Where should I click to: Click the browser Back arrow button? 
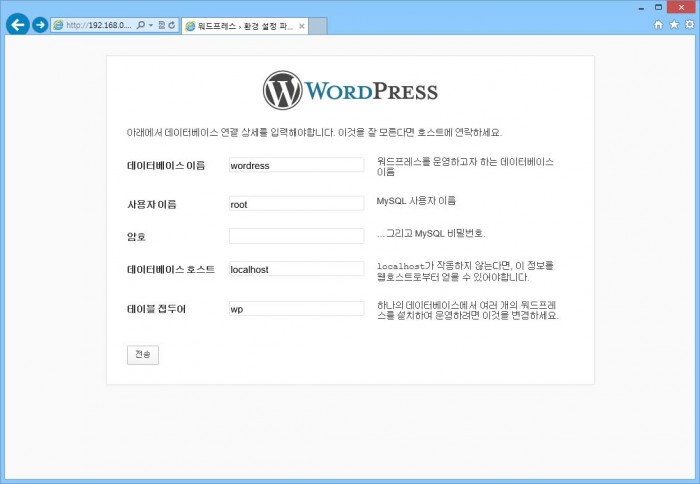click(18, 25)
